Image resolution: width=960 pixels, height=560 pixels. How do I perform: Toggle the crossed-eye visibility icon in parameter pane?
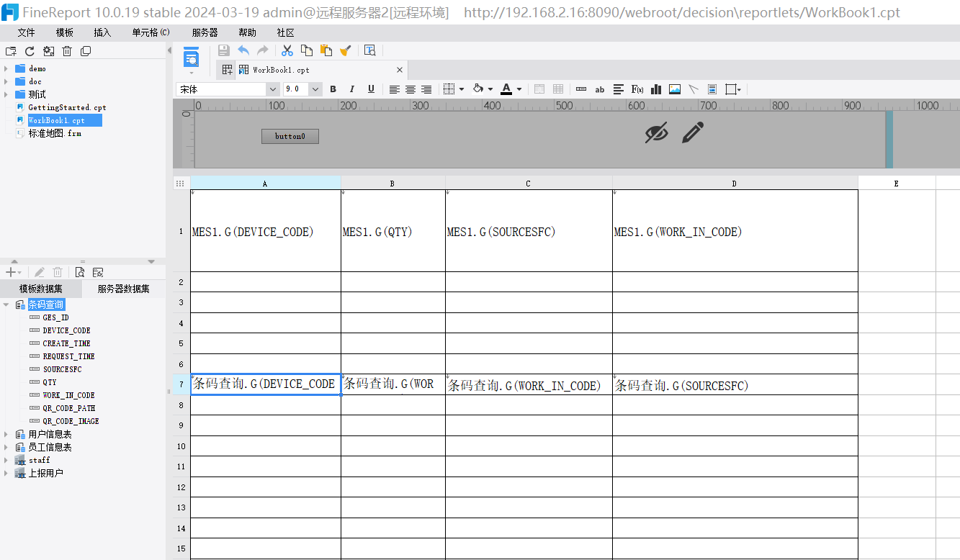(x=656, y=132)
